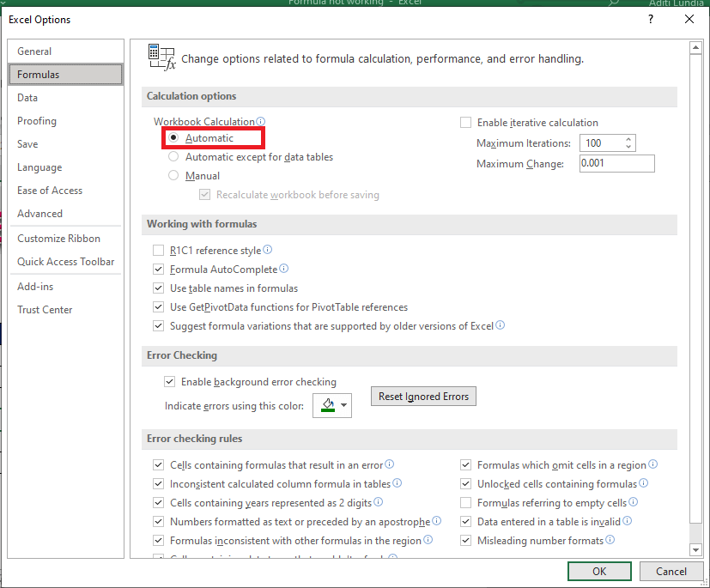Toggle R1C1 reference style checkbox
Image resolution: width=710 pixels, height=588 pixels.
pos(159,251)
